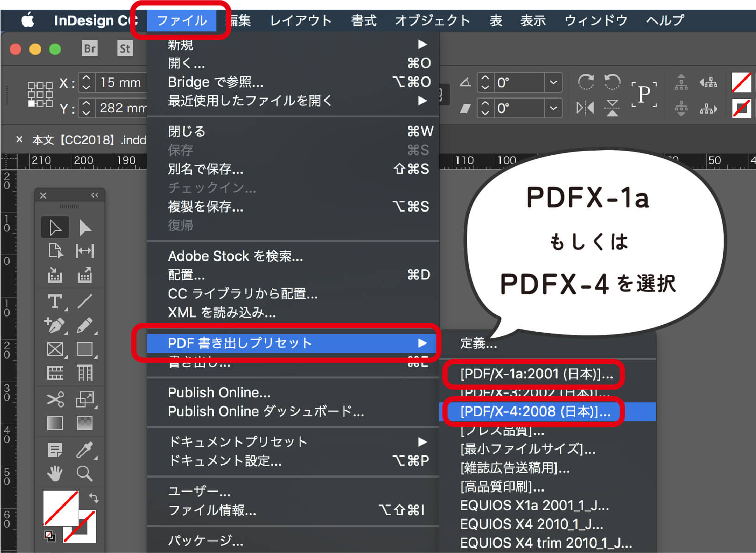756x553 pixels.
Task: Click the Fill color swatch in tools
Action: point(61,508)
